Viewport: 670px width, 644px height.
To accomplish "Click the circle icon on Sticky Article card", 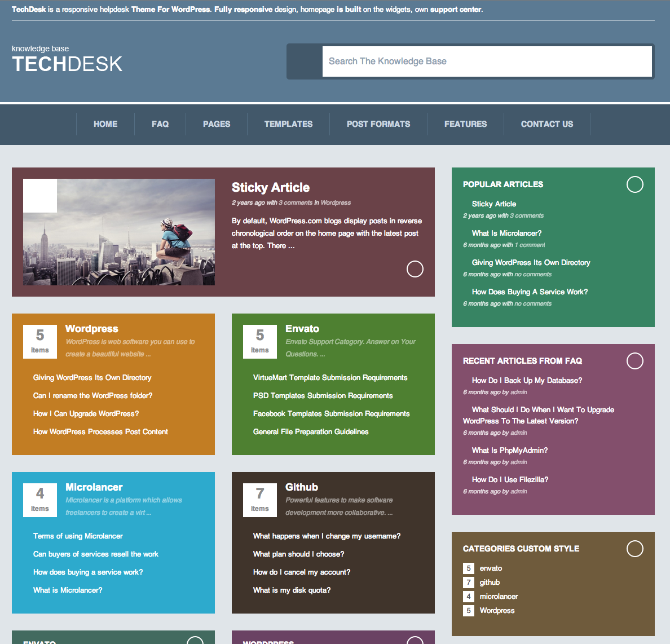I will pos(415,269).
